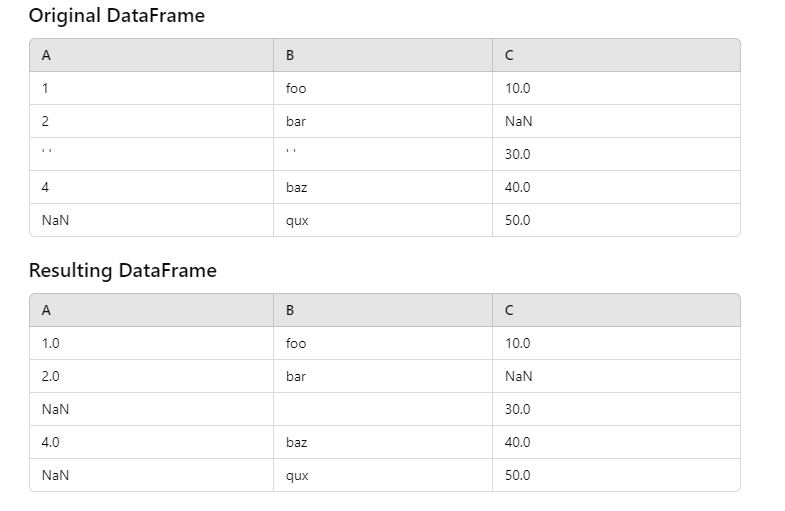Click 50.0 in the resulting table
Screen dimensions: 785x511
[x=518, y=475]
